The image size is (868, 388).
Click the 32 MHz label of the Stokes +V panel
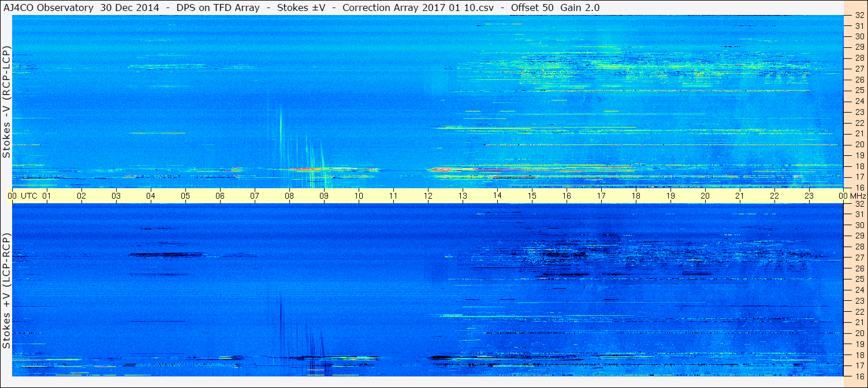(859, 204)
